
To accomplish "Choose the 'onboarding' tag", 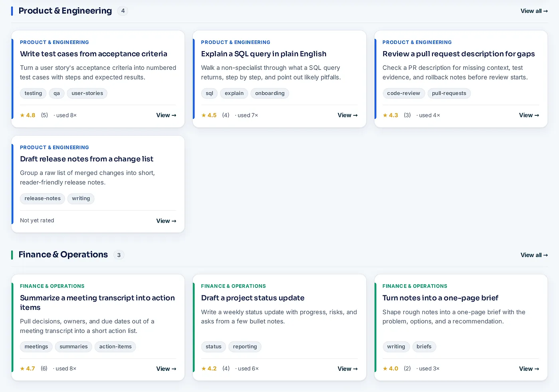I will (x=270, y=93).
